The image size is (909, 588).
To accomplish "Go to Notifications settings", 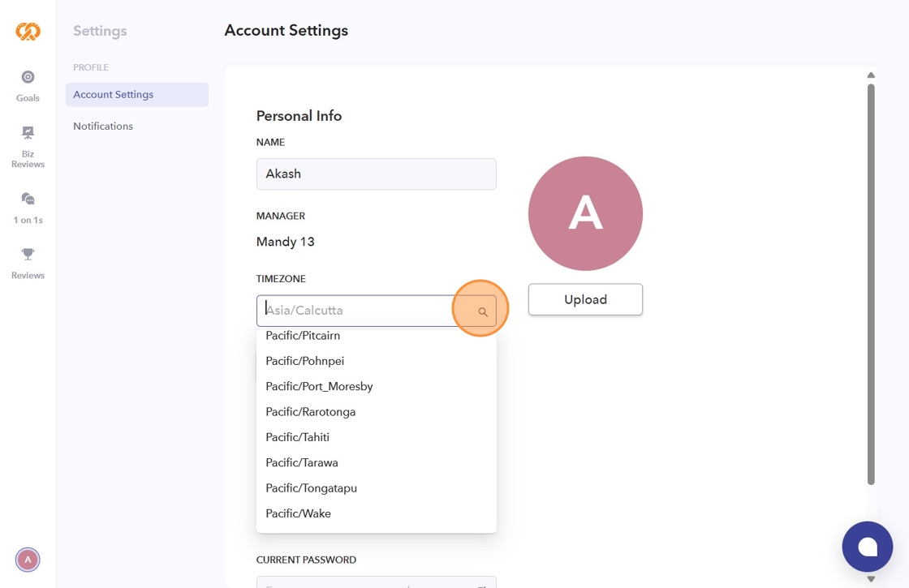I will (x=103, y=127).
